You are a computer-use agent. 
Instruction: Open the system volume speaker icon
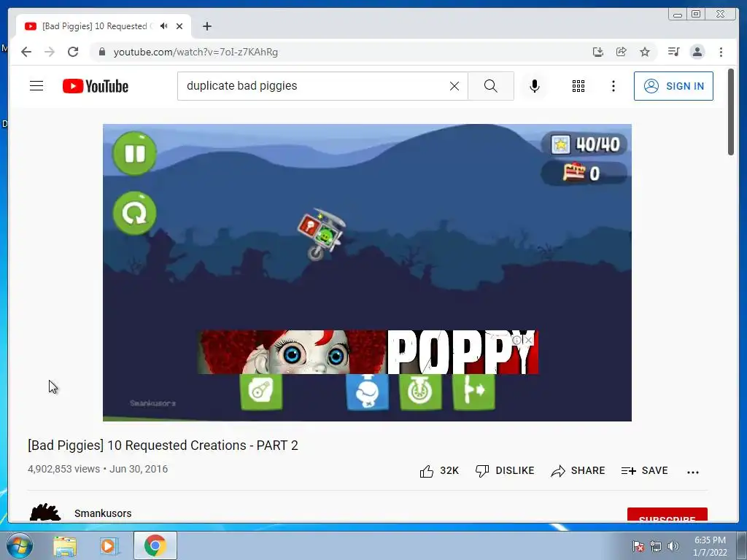point(673,546)
